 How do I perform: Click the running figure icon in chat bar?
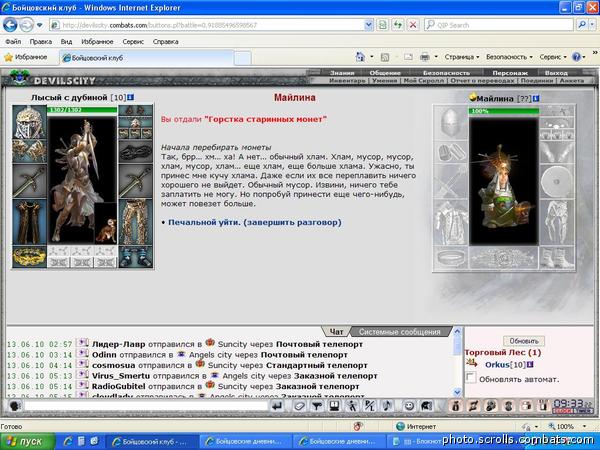coord(352,406)
